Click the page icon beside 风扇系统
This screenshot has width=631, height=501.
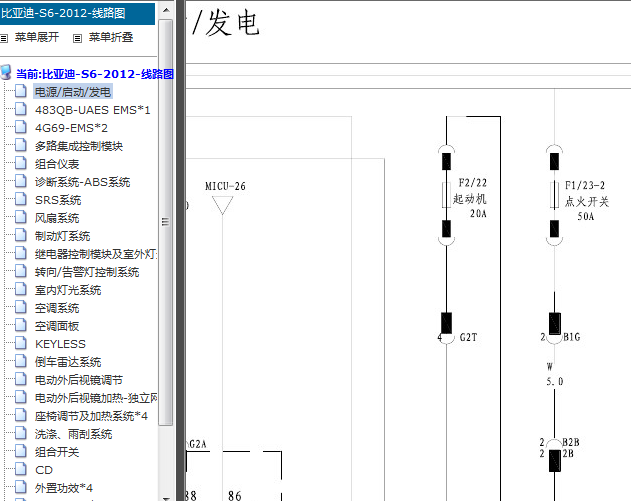pos(21,217)
